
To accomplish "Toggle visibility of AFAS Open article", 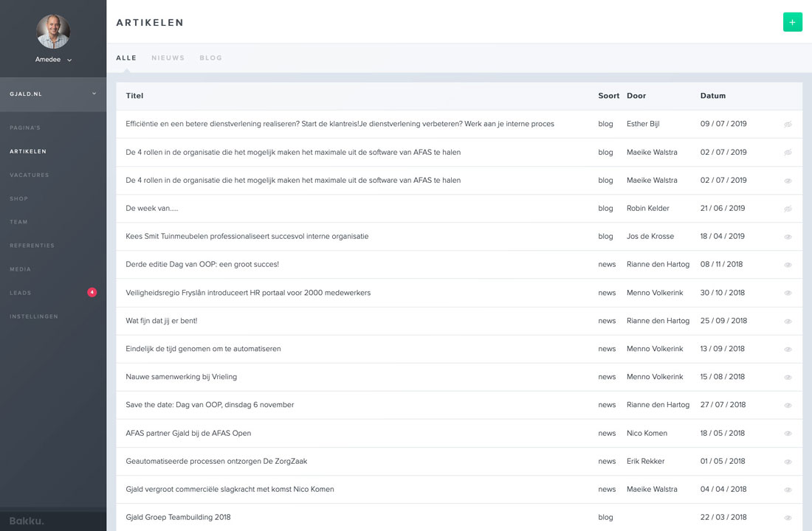I will [788, 434].
